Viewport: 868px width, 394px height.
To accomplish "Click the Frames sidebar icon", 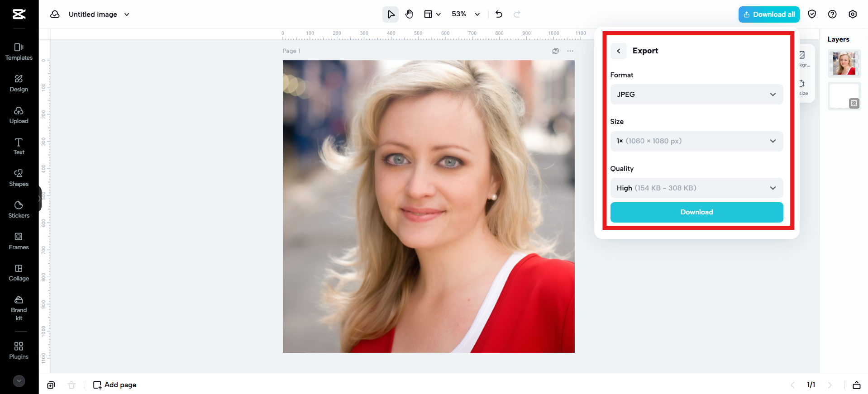I will (x=19, y=241).
